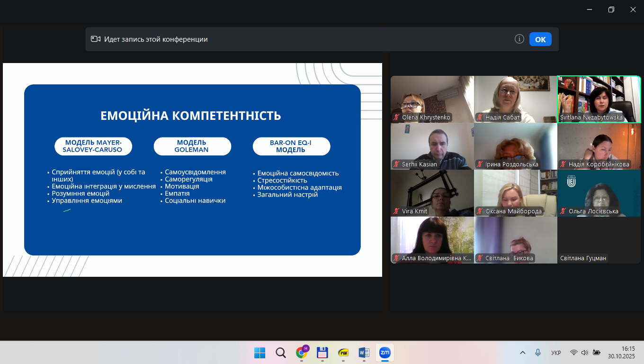Expand the hidden system tray icons chevron
Image resolution: width=644 pixels, height=364 pixels.
(523, 353)
